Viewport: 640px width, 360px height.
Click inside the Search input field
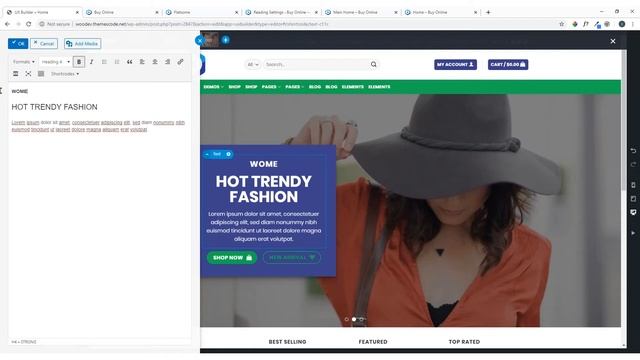[316, 64]
